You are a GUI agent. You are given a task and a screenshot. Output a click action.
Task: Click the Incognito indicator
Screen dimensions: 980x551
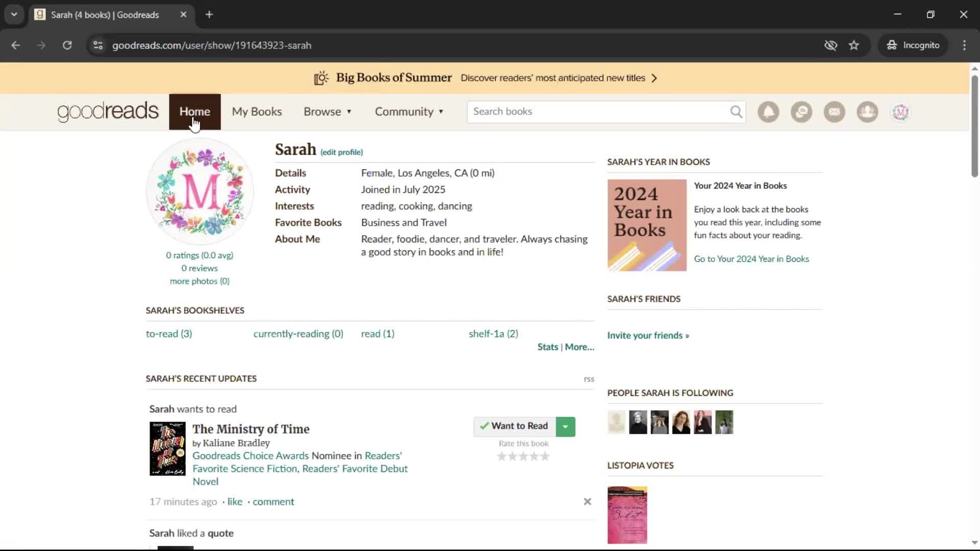913,45
